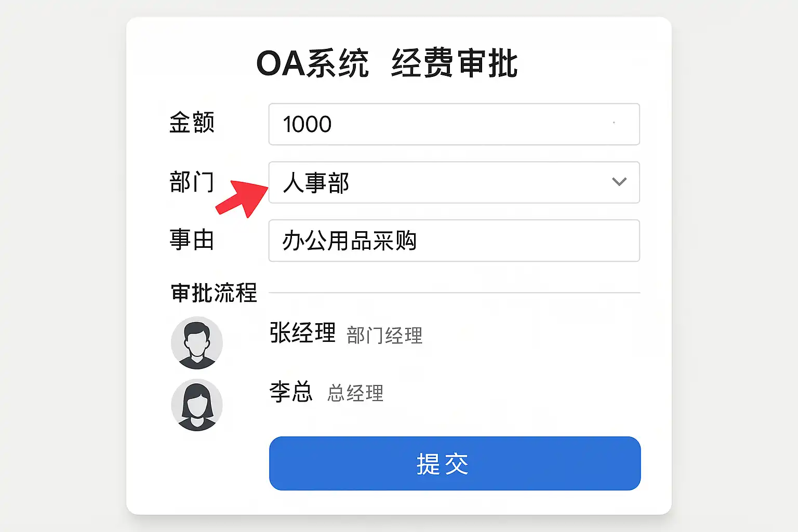Screen dimensions: 798x532
Task: Click the red arrow pointer icon
Action: (242, 198)
